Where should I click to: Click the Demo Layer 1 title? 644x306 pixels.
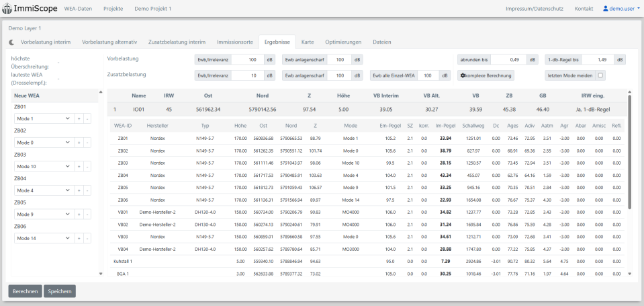(25, 28)
